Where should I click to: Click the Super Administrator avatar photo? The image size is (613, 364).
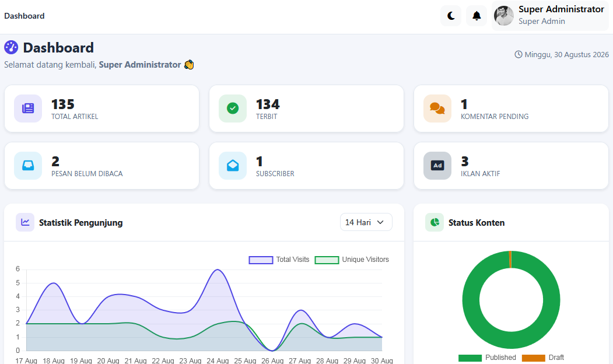[x=503, y=16]
